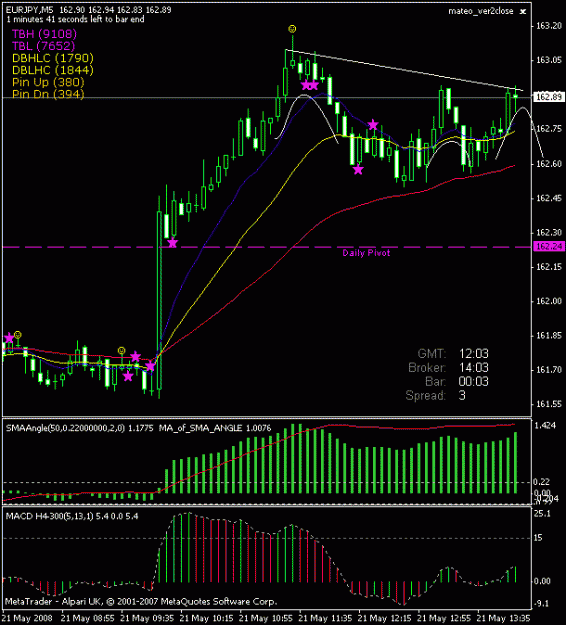Click the 21 May 08:55 time label

point(88,618)
